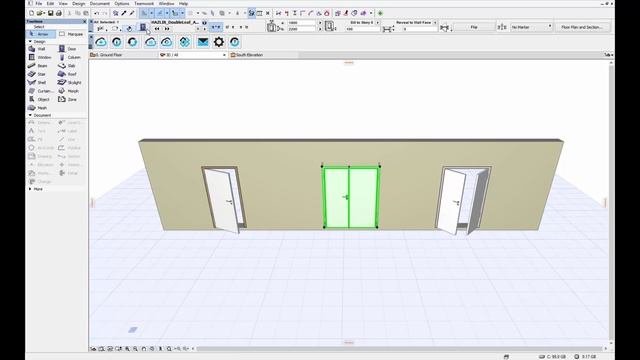The image size is (640, 360).
Task: Click the cloud upload plus icon
Action: (101, 42)
